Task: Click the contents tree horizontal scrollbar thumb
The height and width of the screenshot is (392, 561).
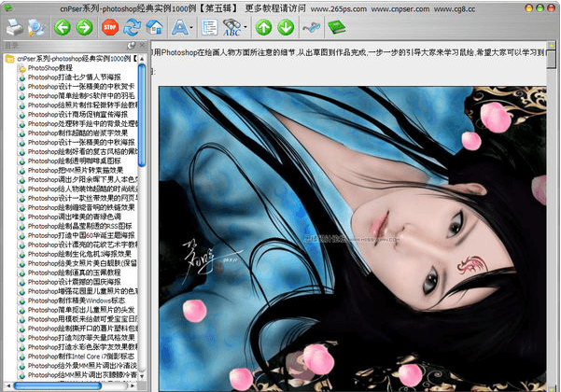Action: 58,385
